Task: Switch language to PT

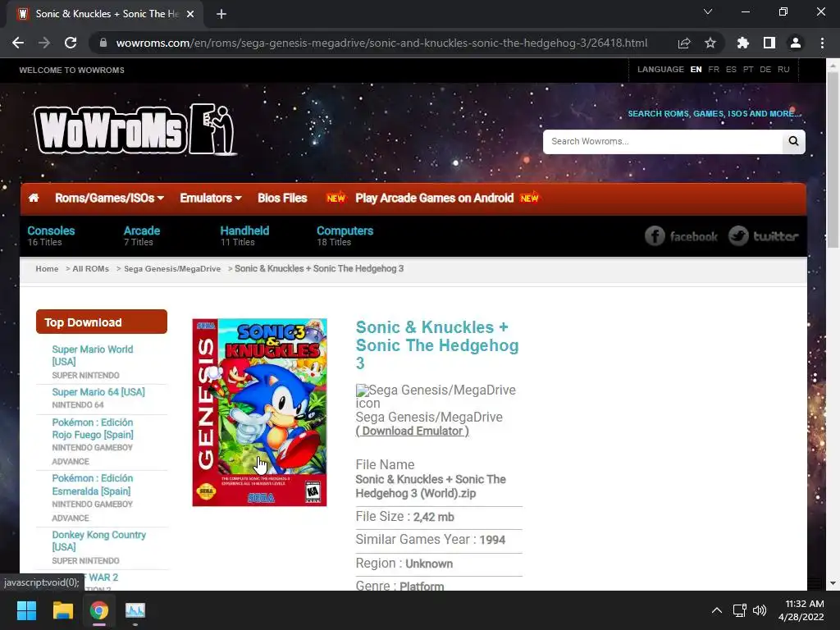Action: point(748,70)
